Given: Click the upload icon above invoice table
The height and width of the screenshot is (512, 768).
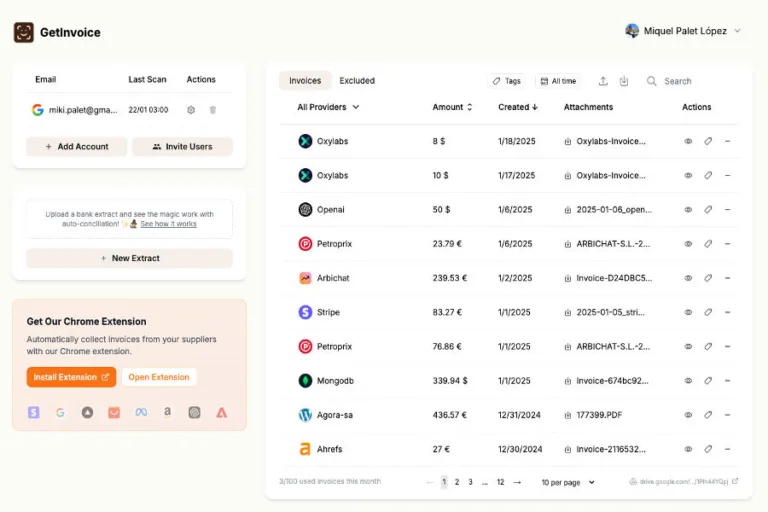Looking at the screenshot, I should (603, 81).
